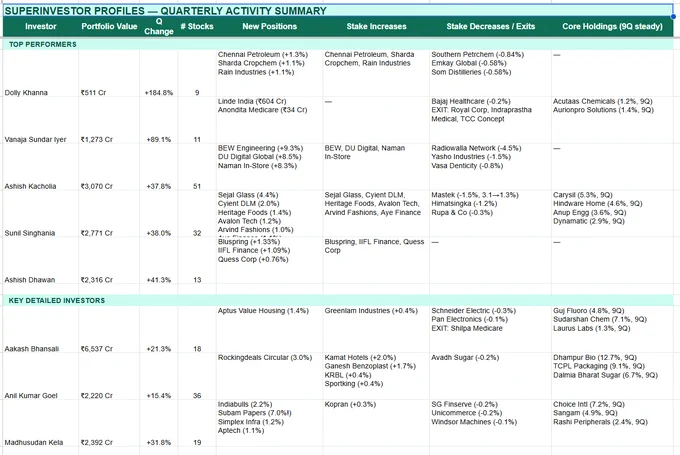Select cell starting 'Dhampur Bio (12.7%, 9Q)'
The image size is (680, 455).
coord(612,376)
